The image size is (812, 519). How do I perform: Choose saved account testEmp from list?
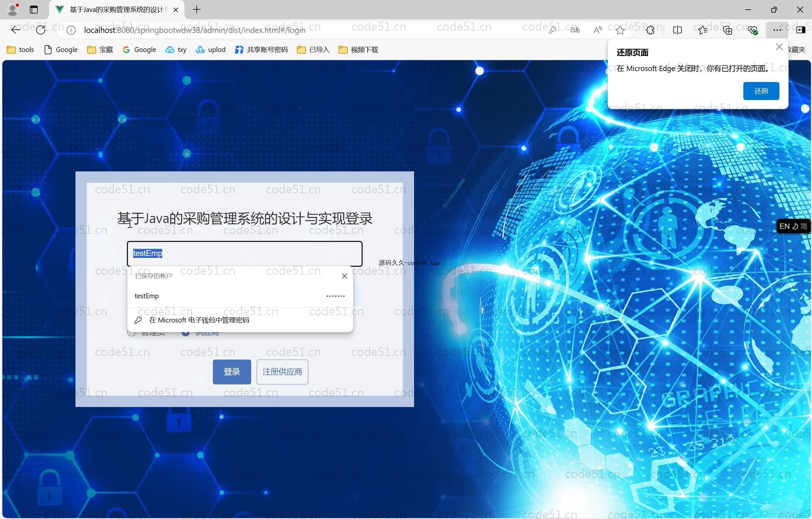[240, 296]
